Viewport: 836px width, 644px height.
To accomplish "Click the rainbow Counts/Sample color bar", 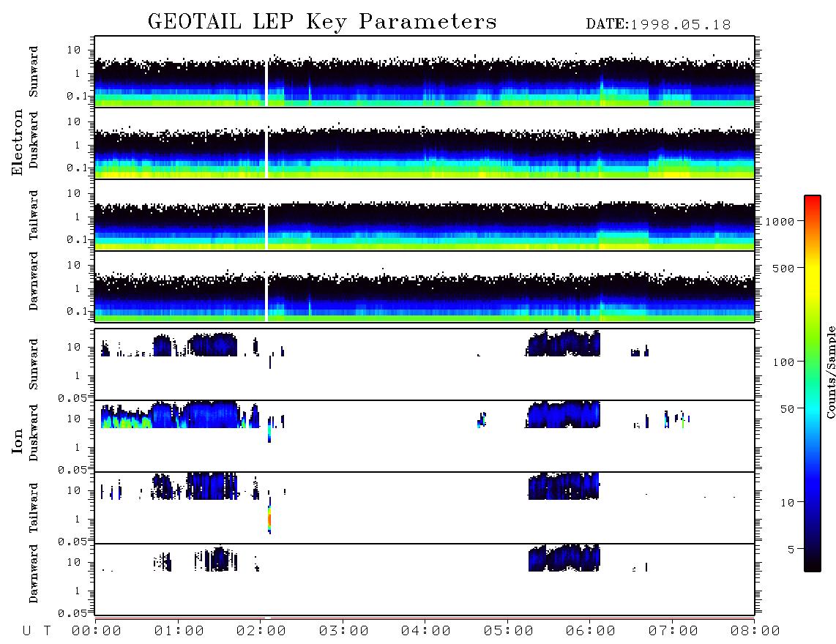I will tap(813, 384).
